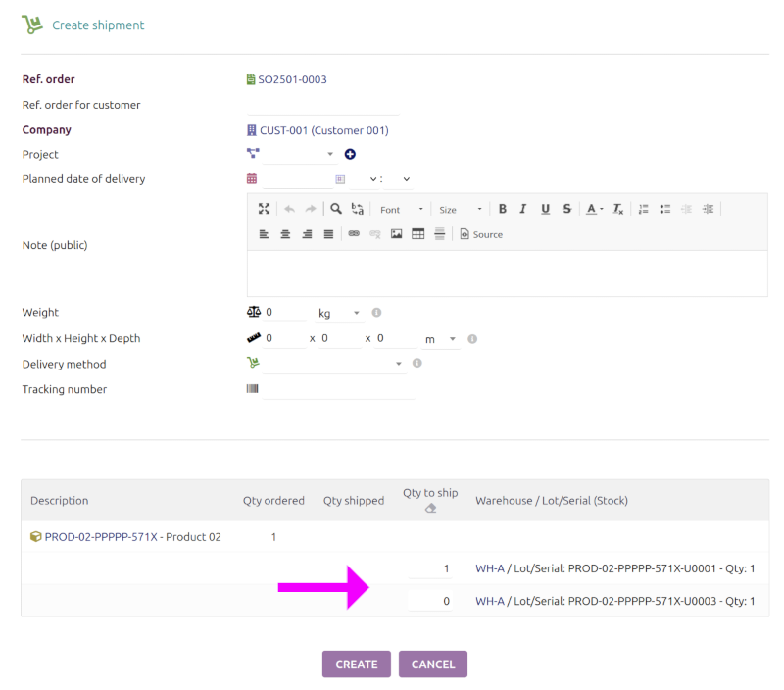Insert a table in the note
This screenshot has width=784, height=690.
coord(418,234)
